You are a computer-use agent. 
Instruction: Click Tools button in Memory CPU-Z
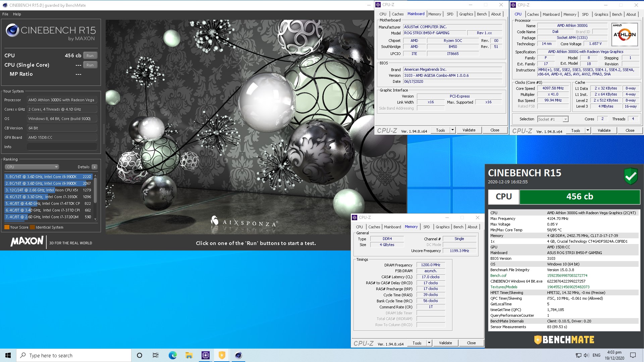click(417, 343)
